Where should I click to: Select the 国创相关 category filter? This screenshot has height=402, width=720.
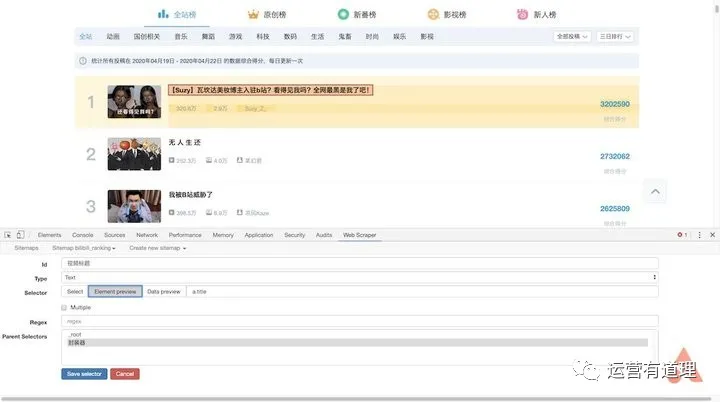[x=147, y=36]
